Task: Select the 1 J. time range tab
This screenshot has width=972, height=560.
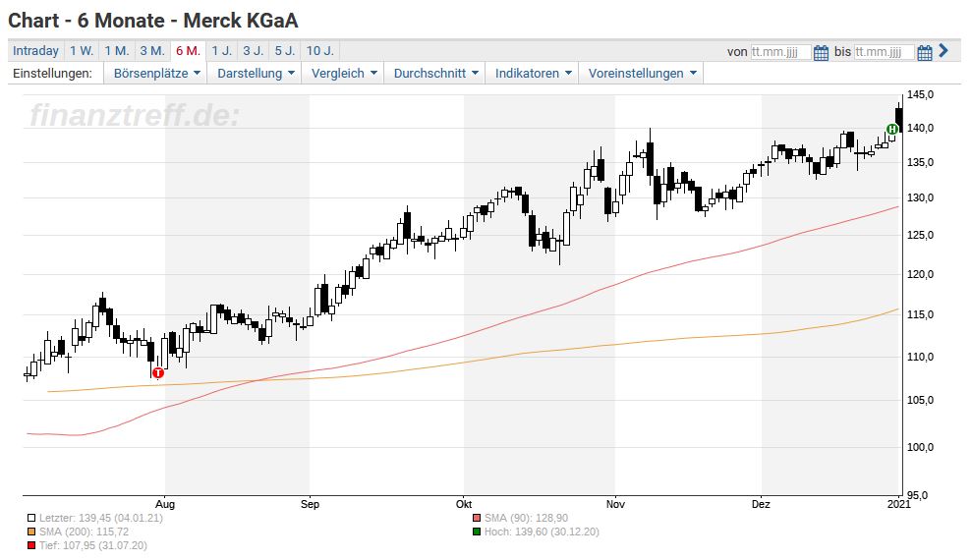Action: (221, 51)
